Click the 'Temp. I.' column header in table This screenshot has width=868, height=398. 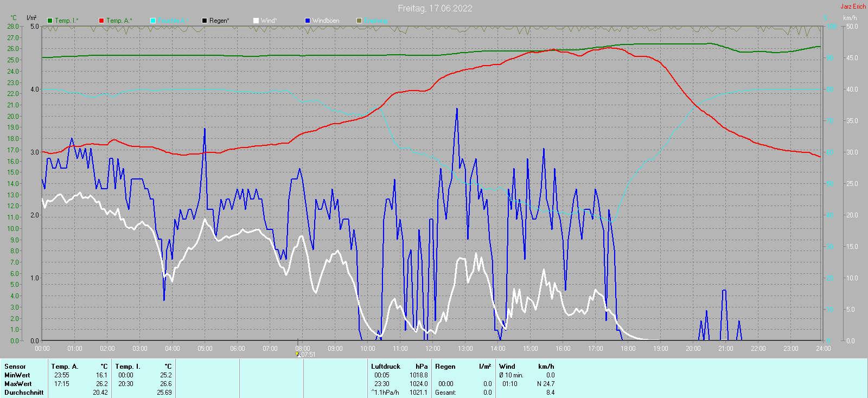coord(128,367)
